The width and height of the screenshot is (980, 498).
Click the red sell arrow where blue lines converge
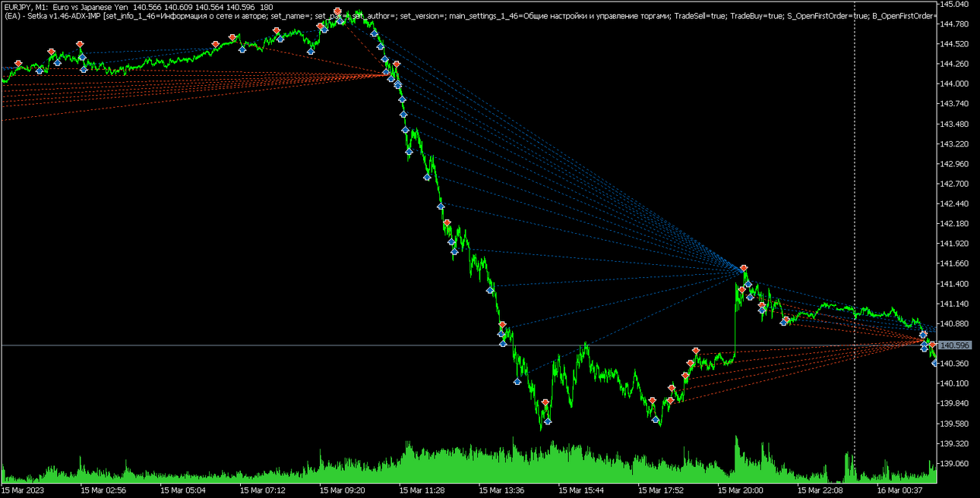744,268
